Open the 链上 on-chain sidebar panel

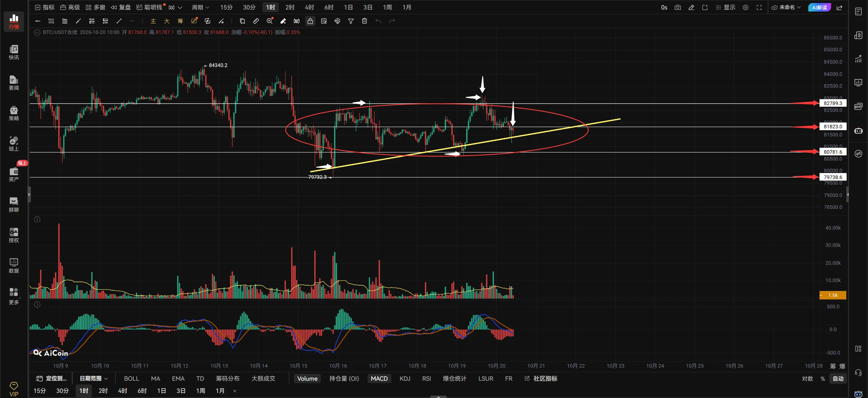(x=14, y=144)
